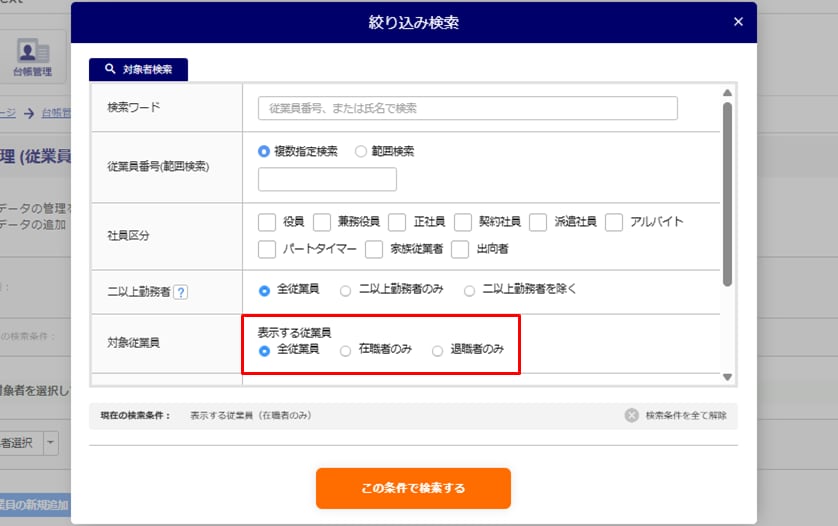Check the 正社員 checkbox
Viewport: 838px width, 526px height.
point(397,222)
